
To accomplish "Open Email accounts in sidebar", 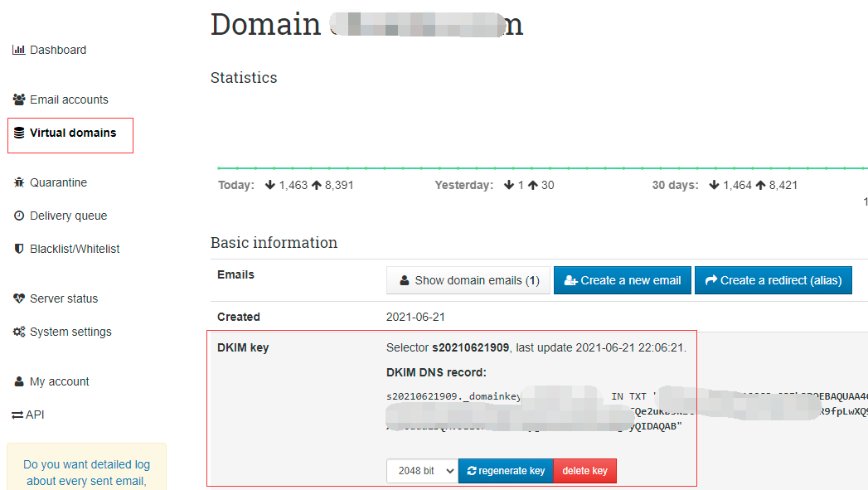I will coord(69,99).
